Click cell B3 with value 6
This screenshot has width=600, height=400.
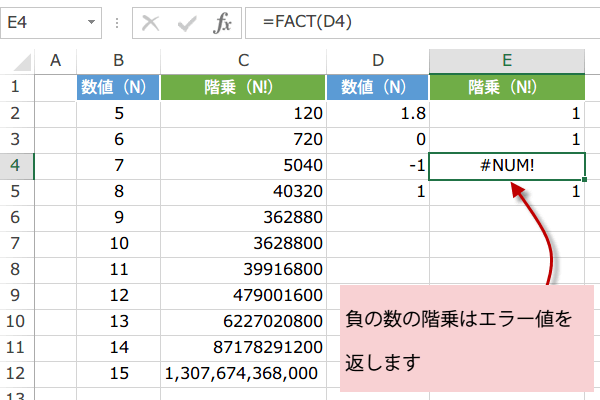(x=118, y=140)
